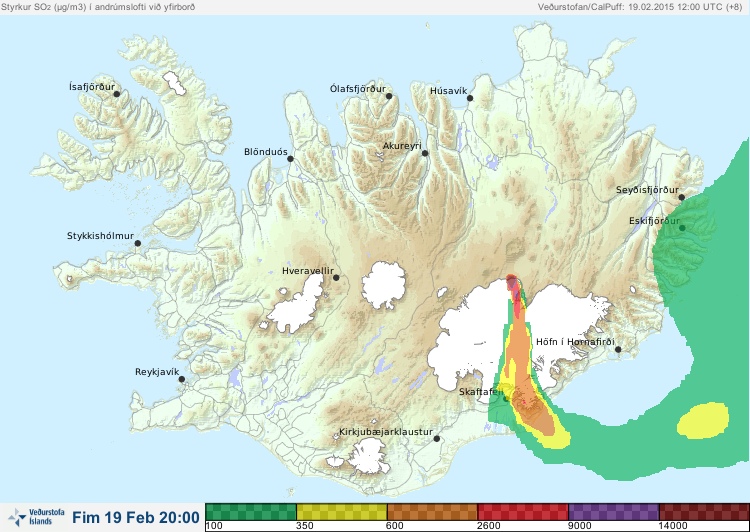Click the Veðurstofan/CalPuff run timestamp
This screenshot has width=750, height=532.
[x=640, y=7]
